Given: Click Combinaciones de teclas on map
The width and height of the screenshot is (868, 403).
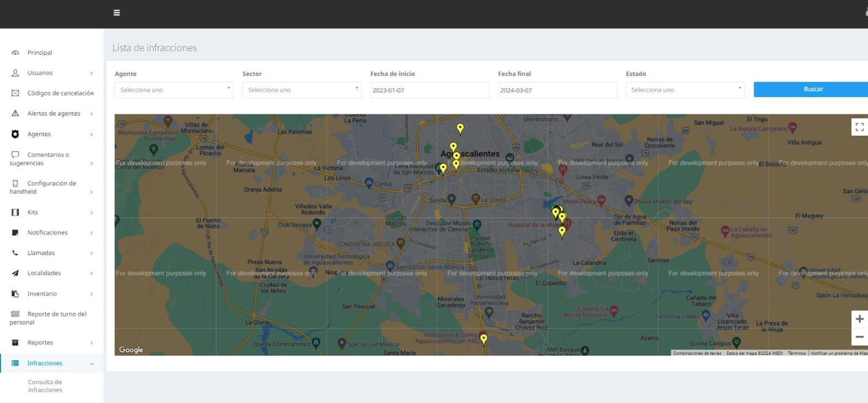Looking at the screenshot, I should pyautogui.click(x=697, y=353).
